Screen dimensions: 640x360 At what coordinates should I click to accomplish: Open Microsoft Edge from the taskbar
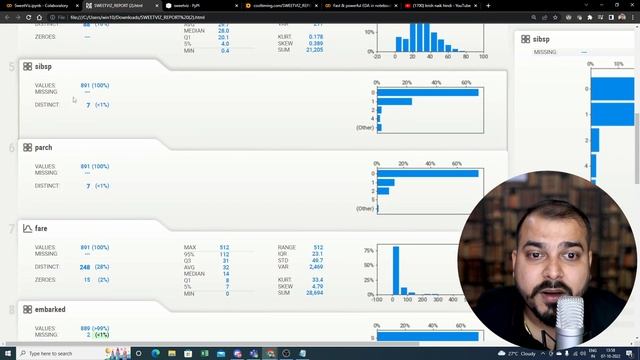[156, 353]
